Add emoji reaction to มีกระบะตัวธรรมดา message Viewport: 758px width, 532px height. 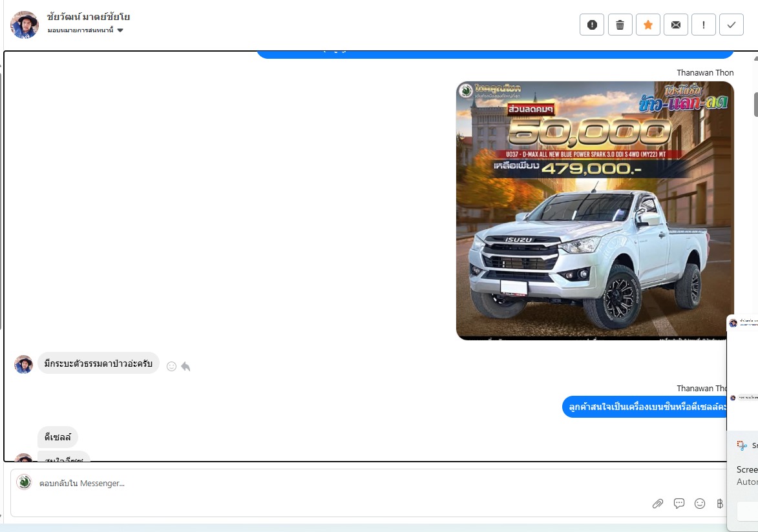tap(172, 366)
